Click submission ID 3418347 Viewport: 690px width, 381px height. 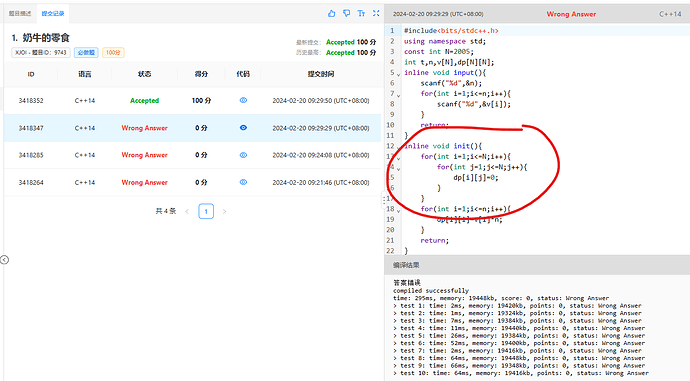point(31,128)
